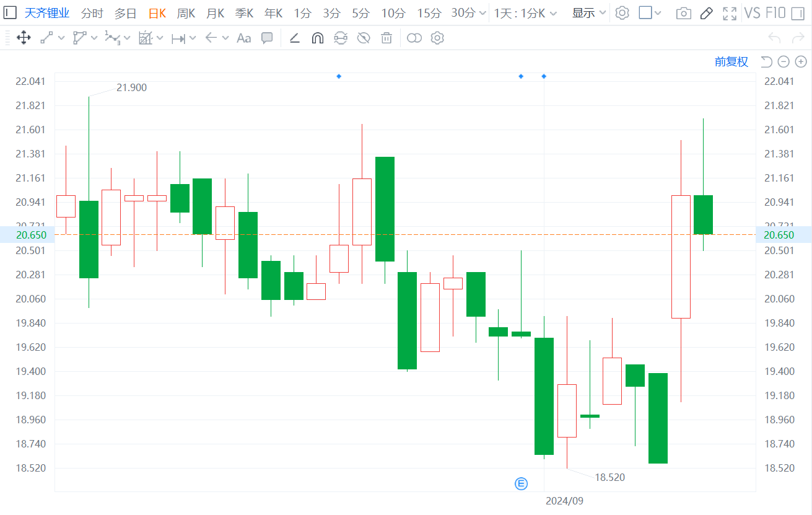
Task: Select the 15分 interval tab
Action: pyautogui.click(x=429, y=13)
